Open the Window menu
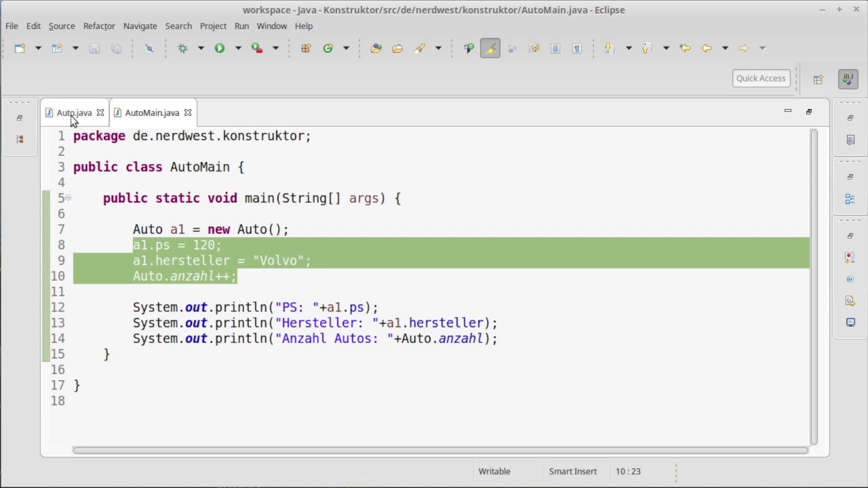Viewport: 868px width, 488px height. point(272,26)
